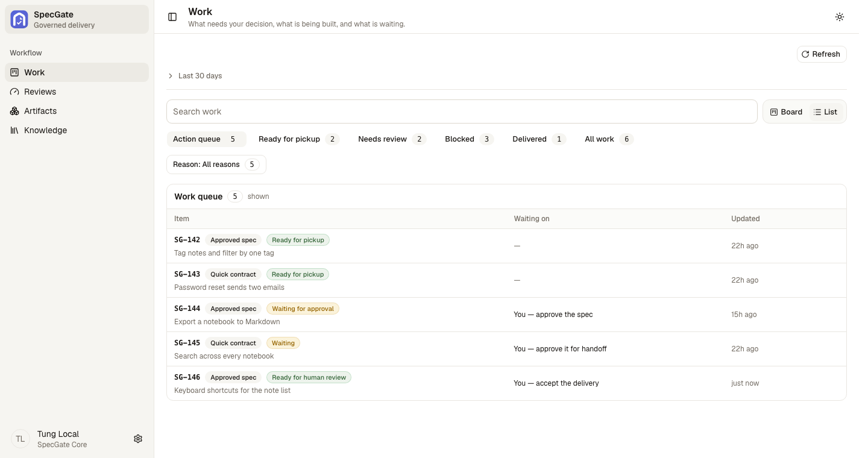Click the Reviews gauge icon

click(14, 92)
